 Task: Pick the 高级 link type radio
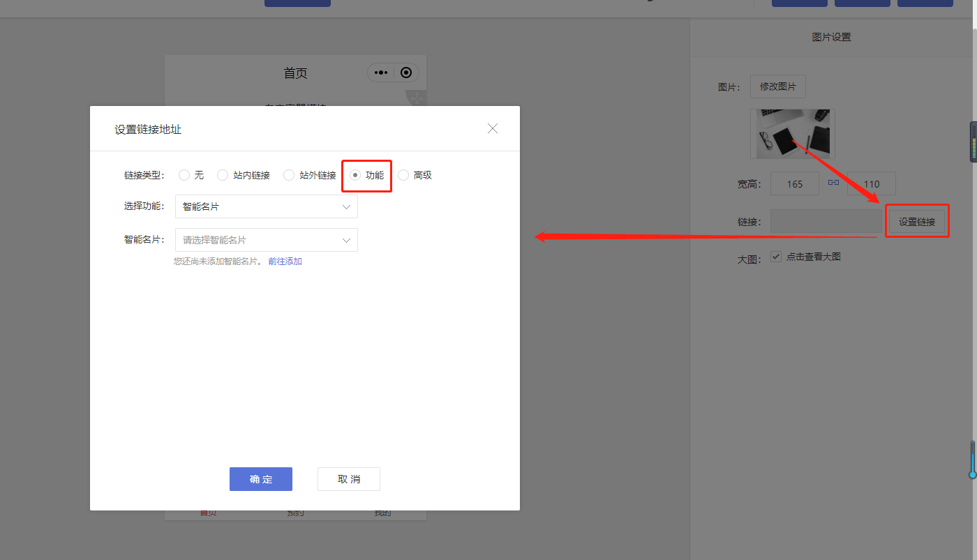tap(403, 175)
